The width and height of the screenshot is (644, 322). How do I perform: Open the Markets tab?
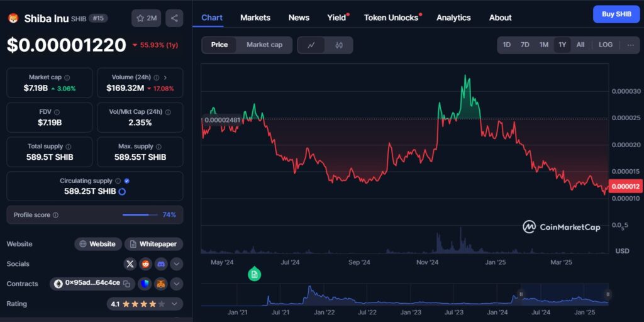pos(255,18)
